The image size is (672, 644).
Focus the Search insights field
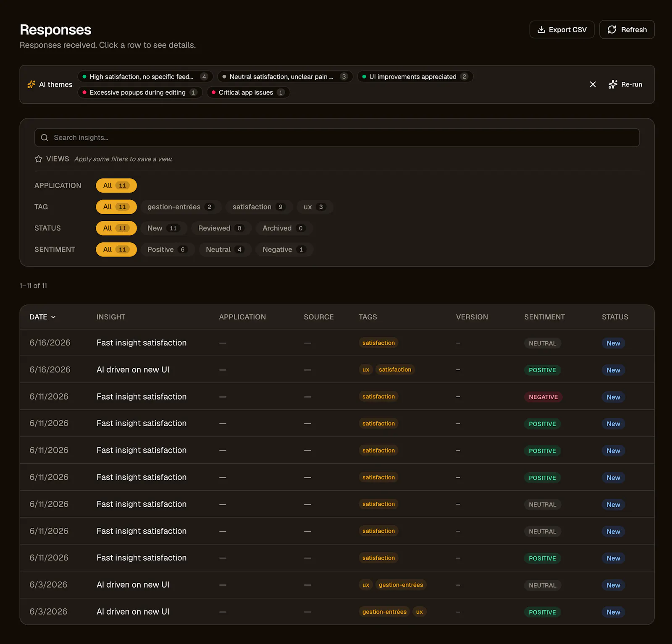(x=337, y=138)
